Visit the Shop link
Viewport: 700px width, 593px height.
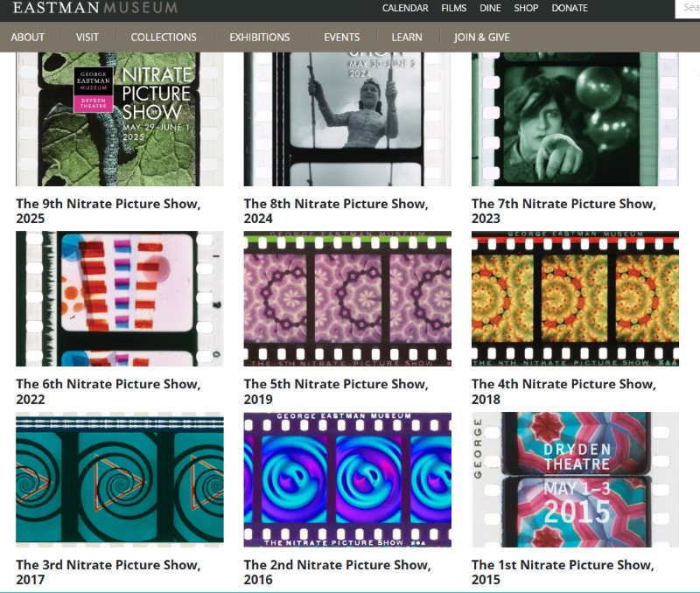[526, 9]
